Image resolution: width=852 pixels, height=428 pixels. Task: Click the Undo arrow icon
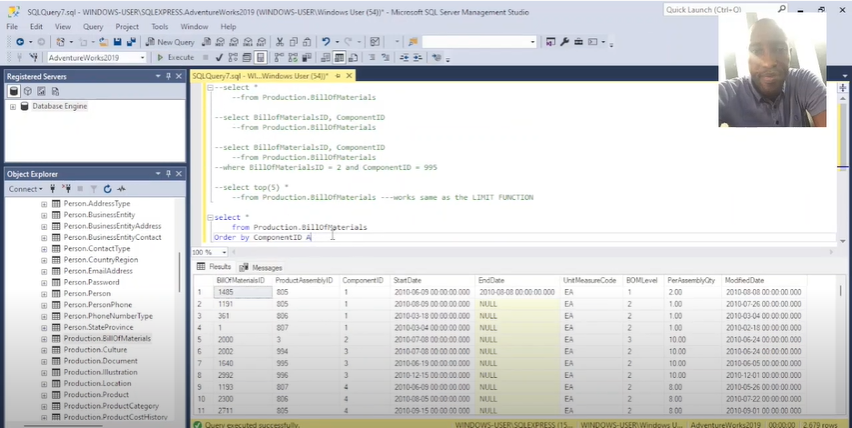coord(326,42)
